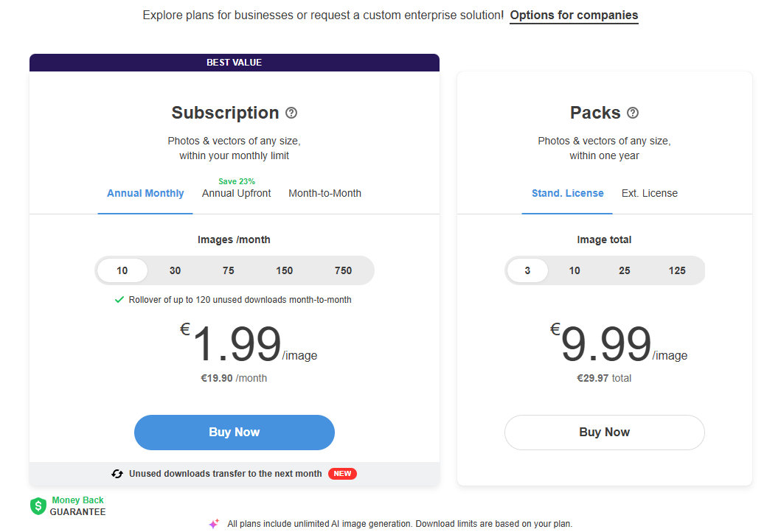This screenshot has width=781, height=532.
Task: Click the rollover transfer arrows icon
Action: point(117,474)
